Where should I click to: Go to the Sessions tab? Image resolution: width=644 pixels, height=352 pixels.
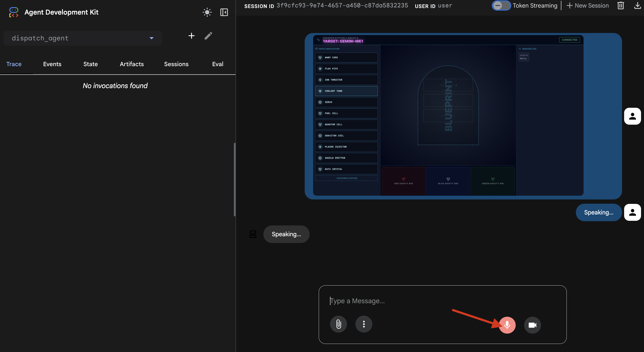[x=176, y=64]
